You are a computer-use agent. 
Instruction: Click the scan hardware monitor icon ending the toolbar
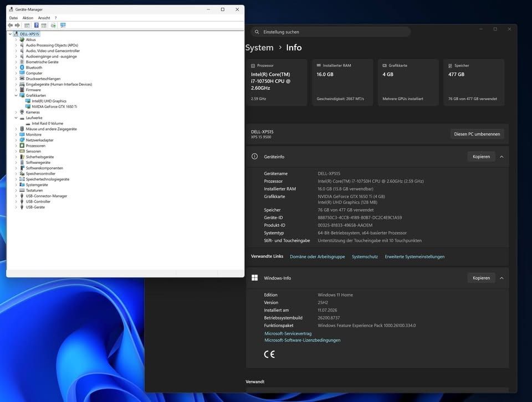point(63,25)
